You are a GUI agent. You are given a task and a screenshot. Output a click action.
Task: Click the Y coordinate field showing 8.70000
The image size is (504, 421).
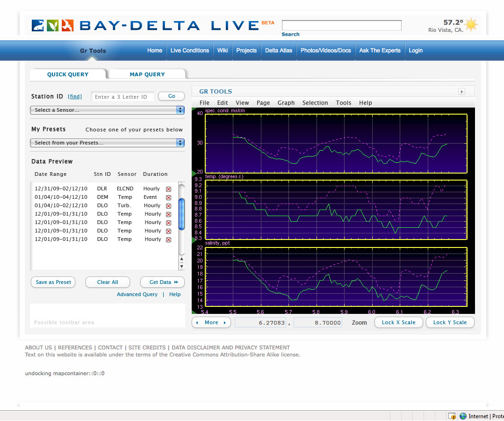pyautogui.click(x=318, y=323)
